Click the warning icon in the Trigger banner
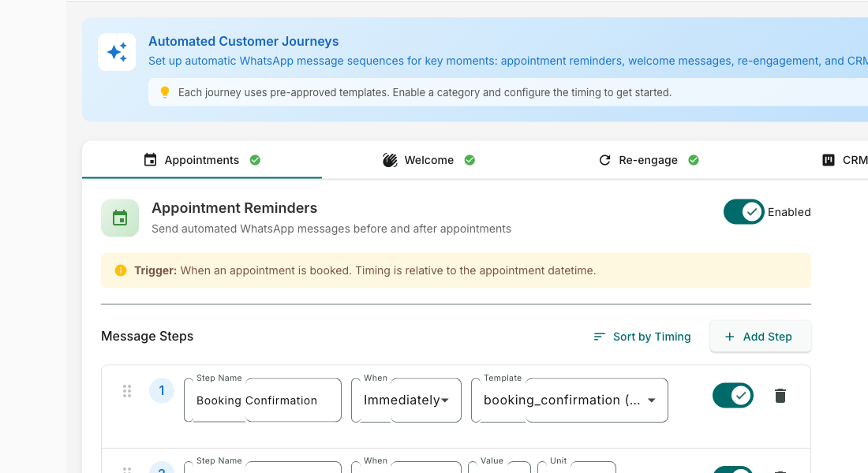 point(120,270)
